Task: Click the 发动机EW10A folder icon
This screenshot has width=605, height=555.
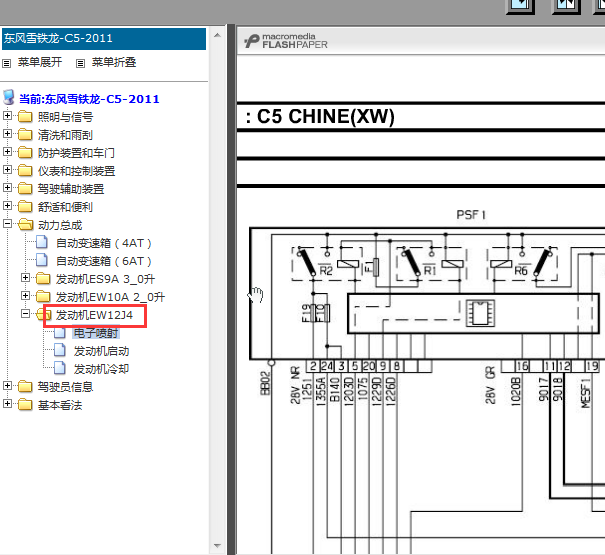Action: (43, 296)
